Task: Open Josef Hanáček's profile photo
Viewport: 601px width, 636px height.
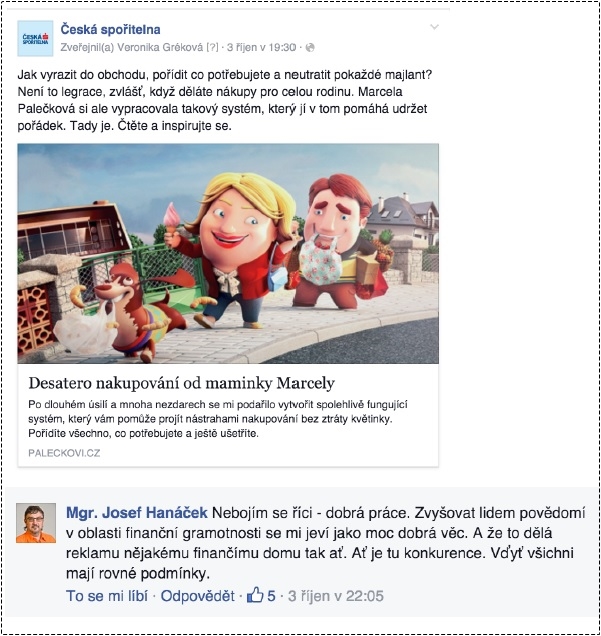Action: point(36,523)
